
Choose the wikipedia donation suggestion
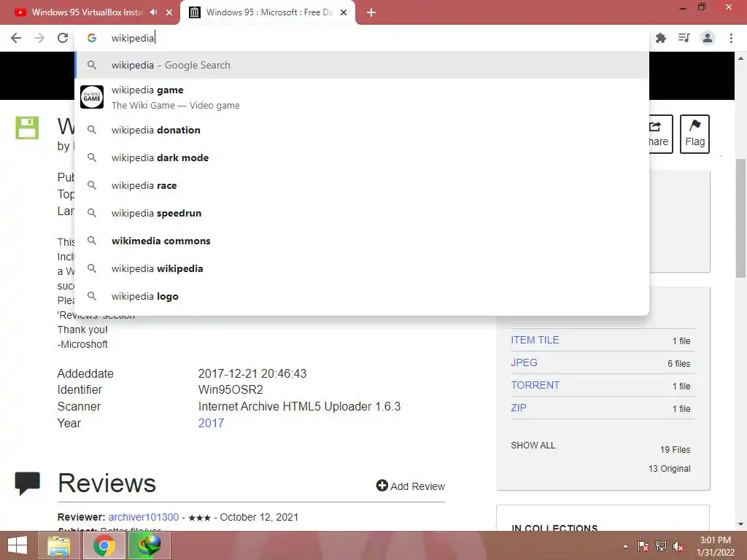362,130
